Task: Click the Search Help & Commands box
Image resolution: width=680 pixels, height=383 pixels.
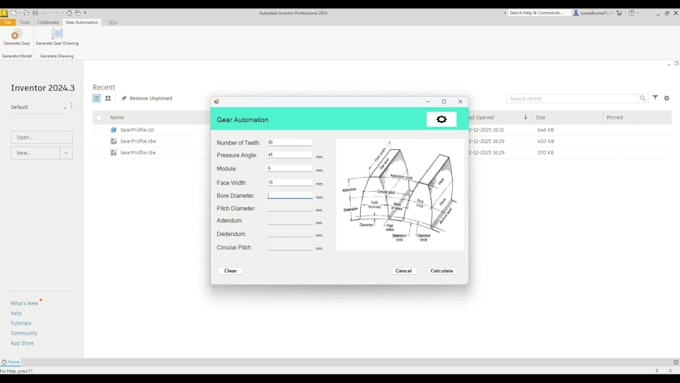Action: click(538, 13)
